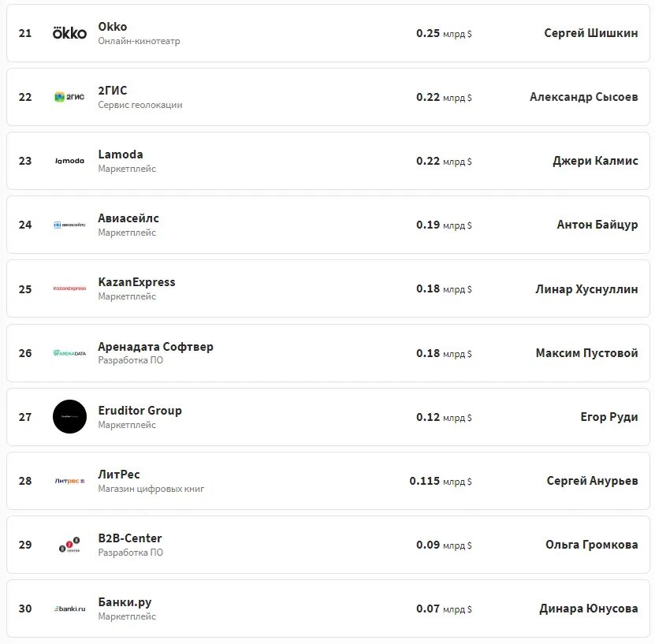Click the B2B-Center logo icon
This screenshot has width=655, height=644.
(69, 545)
